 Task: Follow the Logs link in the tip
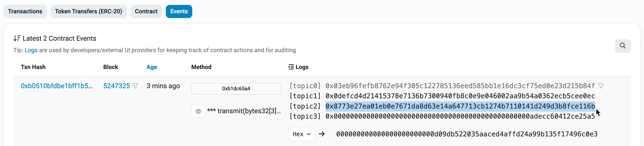(x=31, y=50)
